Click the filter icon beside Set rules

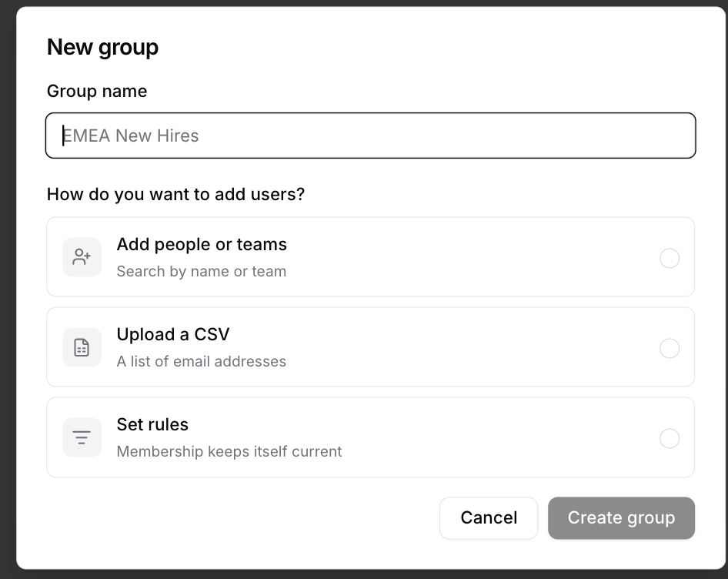pyautogui.click(x=82, y=437)
